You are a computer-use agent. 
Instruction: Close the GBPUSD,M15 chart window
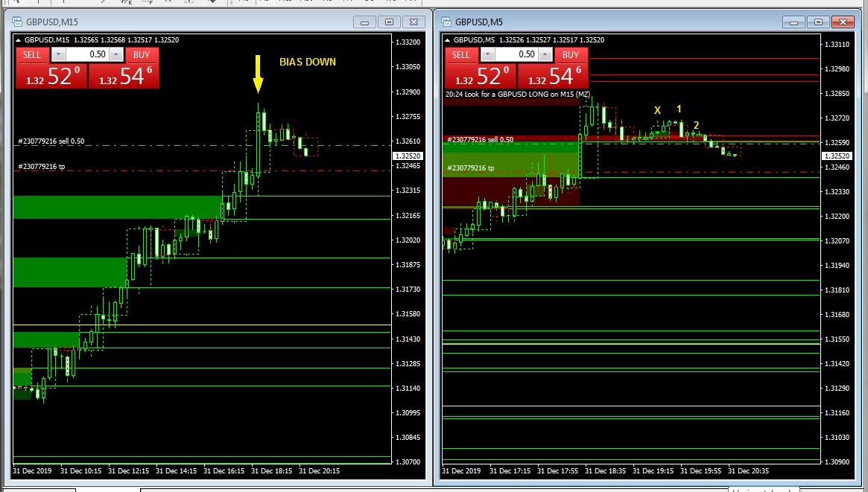pos(414,22)
